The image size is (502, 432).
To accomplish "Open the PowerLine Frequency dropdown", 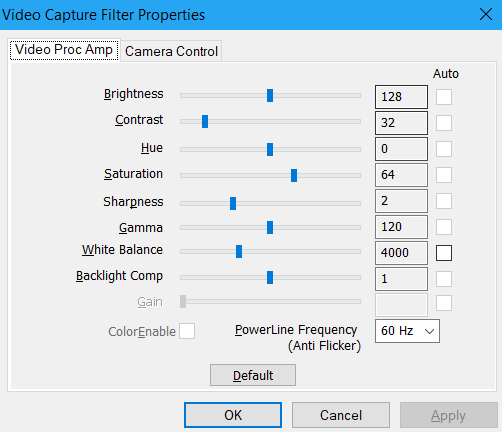I will pyautogui.click(x=407, y=331).
